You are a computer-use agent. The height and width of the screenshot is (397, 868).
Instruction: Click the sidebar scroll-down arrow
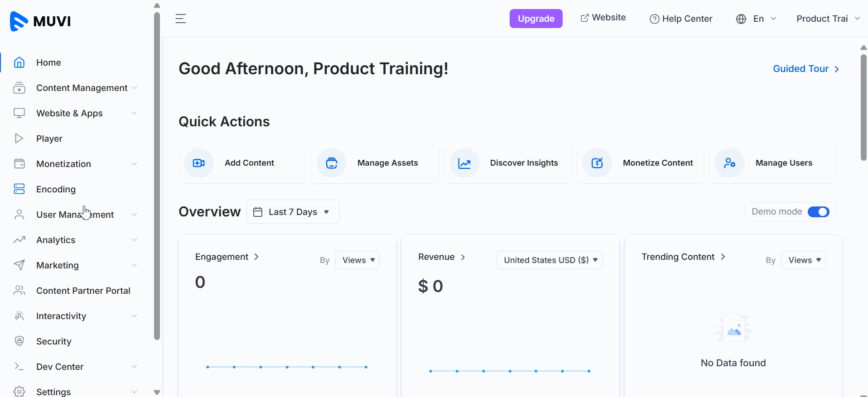point(157,392)
